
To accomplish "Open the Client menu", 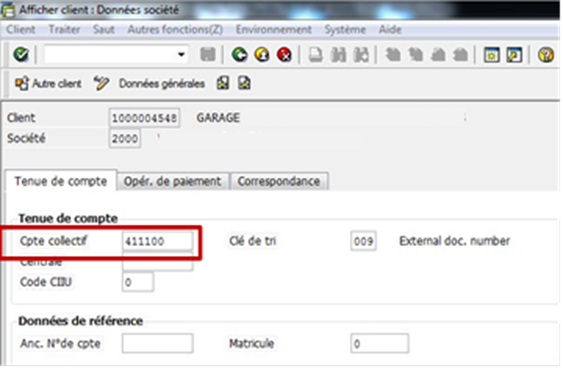I will 21,29.
